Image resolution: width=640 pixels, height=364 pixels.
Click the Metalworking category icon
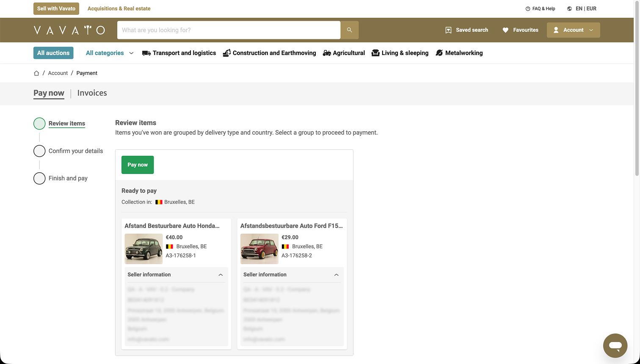pyautogui.click(x=439, y=53)
